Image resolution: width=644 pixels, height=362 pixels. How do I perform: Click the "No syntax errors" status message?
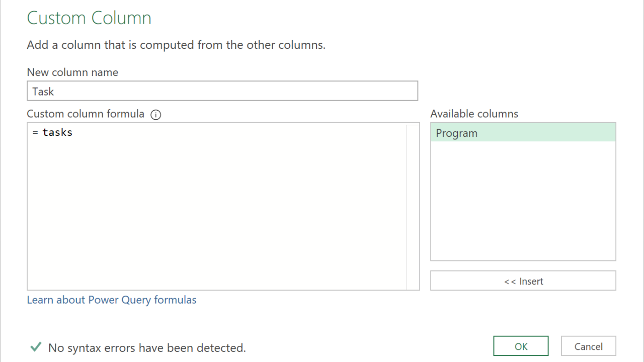click(147, 347)
